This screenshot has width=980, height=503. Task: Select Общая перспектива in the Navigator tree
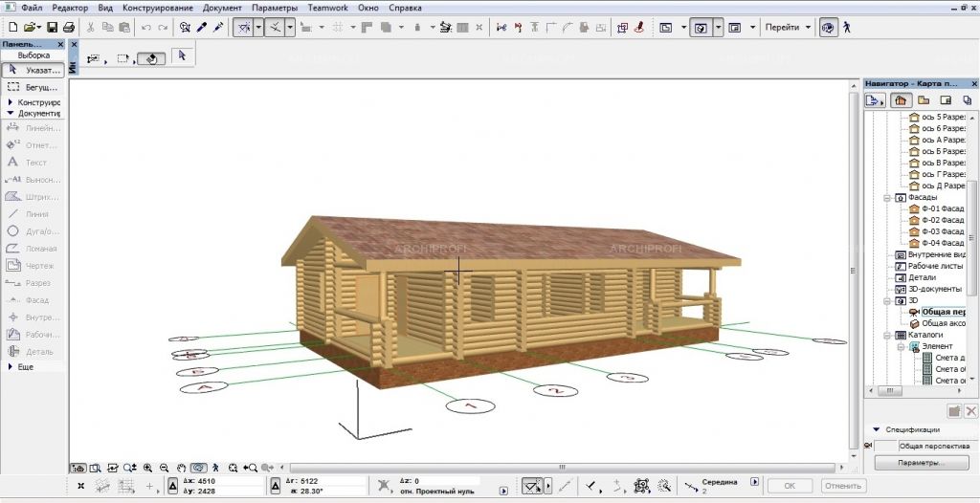(942, 312)
